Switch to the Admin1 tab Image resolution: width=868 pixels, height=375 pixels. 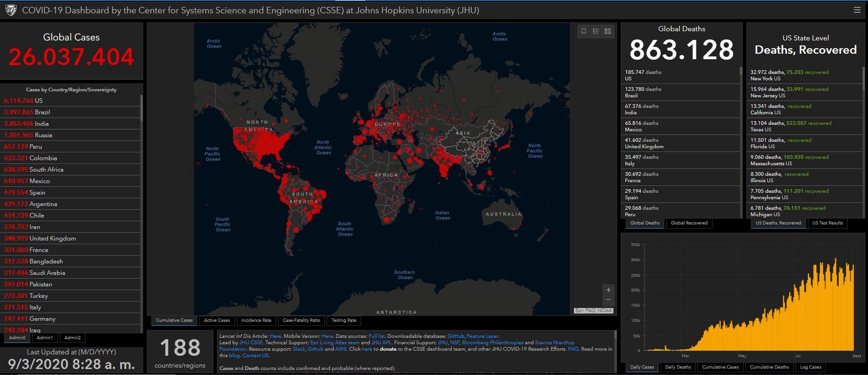tap(45, 338)
